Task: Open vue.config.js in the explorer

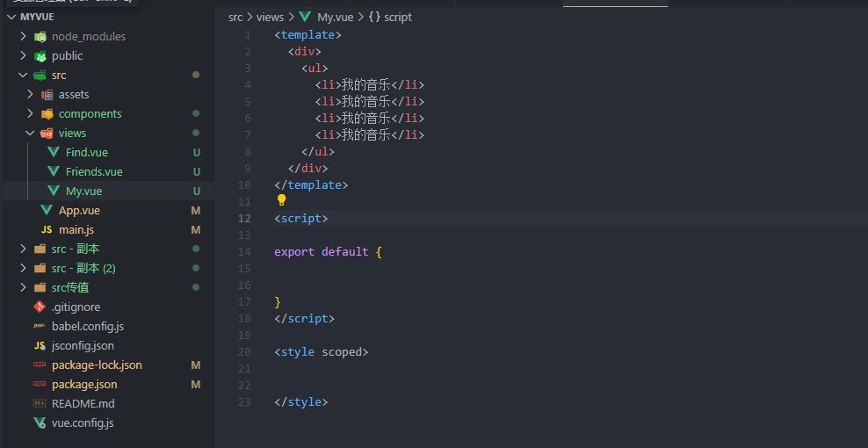Action: pyautogui.click(x=83, y=423)
